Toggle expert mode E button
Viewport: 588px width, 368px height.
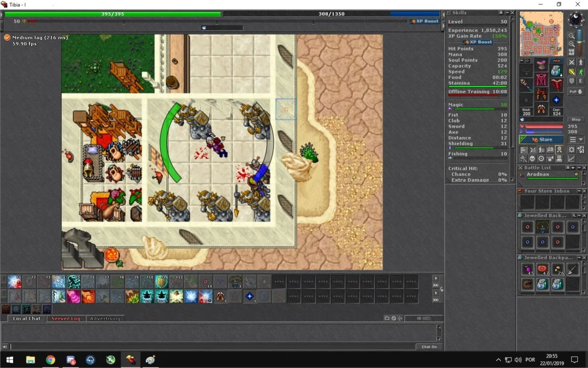point(580,81)
